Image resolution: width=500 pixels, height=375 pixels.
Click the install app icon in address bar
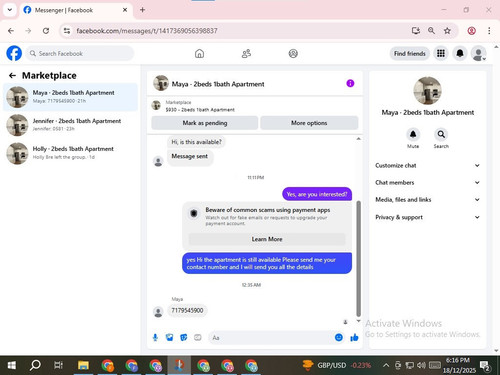(x=415, y=31)
